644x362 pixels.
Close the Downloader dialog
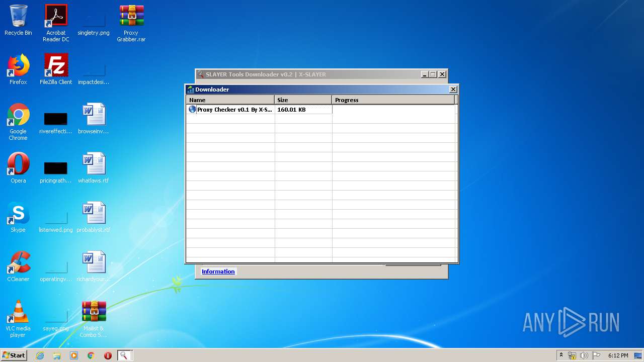pyautogui.click(x=453, y=89)
